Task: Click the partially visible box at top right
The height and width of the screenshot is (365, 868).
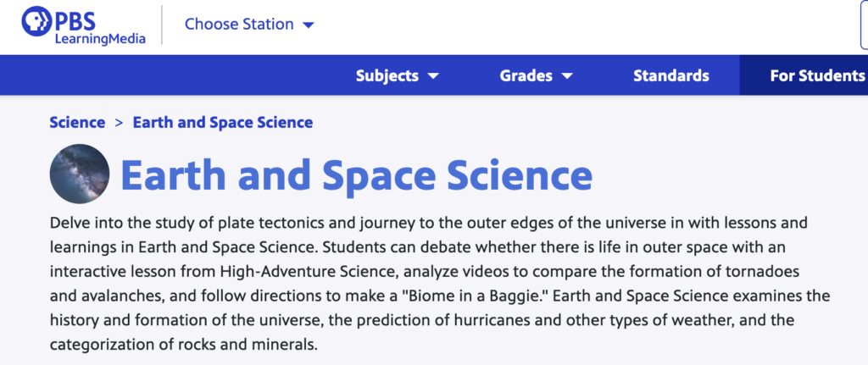Action: [863, 25]
